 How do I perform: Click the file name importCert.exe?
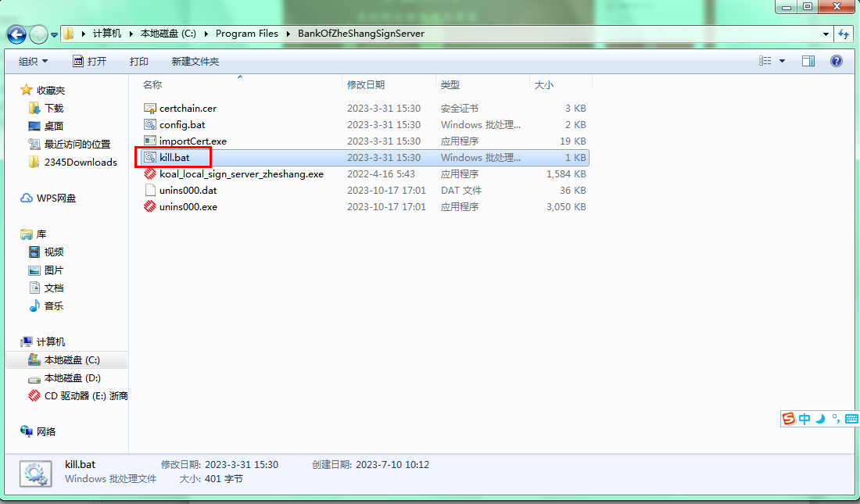[x=193, y=141]
